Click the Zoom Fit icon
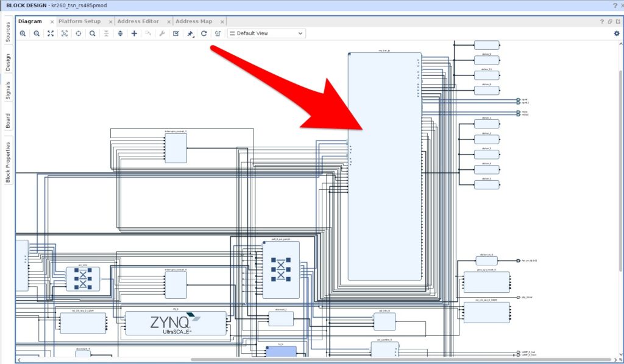This screenshot has width=624, height=364. [51, 33]
